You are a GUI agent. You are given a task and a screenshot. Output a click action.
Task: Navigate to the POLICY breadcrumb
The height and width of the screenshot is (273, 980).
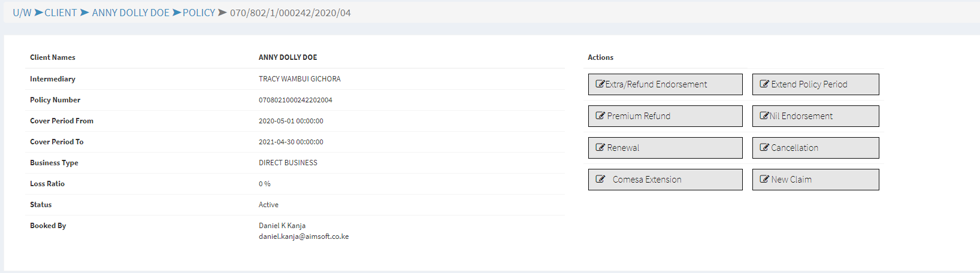(199, 13)
